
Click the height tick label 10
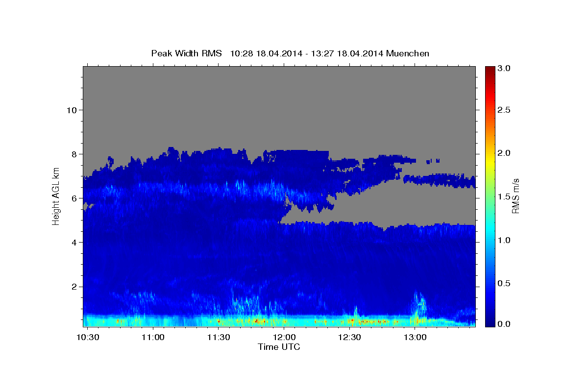pos(71,110)
